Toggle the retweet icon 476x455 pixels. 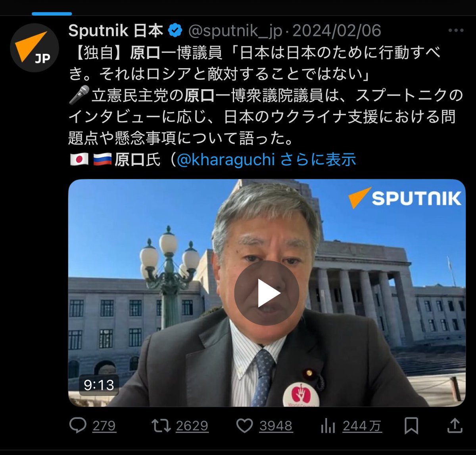pos(161,426)
